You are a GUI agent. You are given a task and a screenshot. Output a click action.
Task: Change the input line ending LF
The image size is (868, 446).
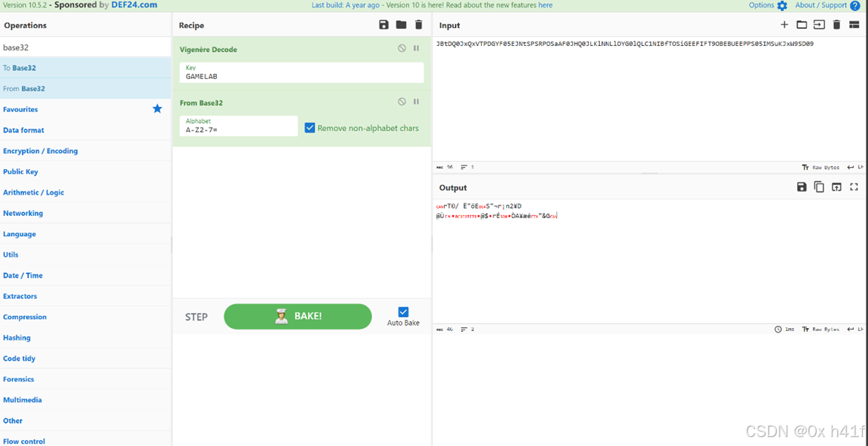click(855, 167)
